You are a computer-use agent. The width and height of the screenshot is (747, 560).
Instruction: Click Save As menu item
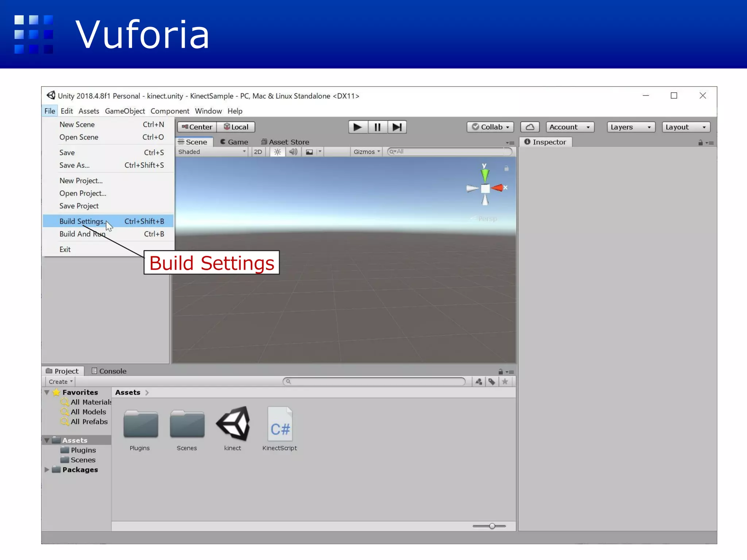108,165
